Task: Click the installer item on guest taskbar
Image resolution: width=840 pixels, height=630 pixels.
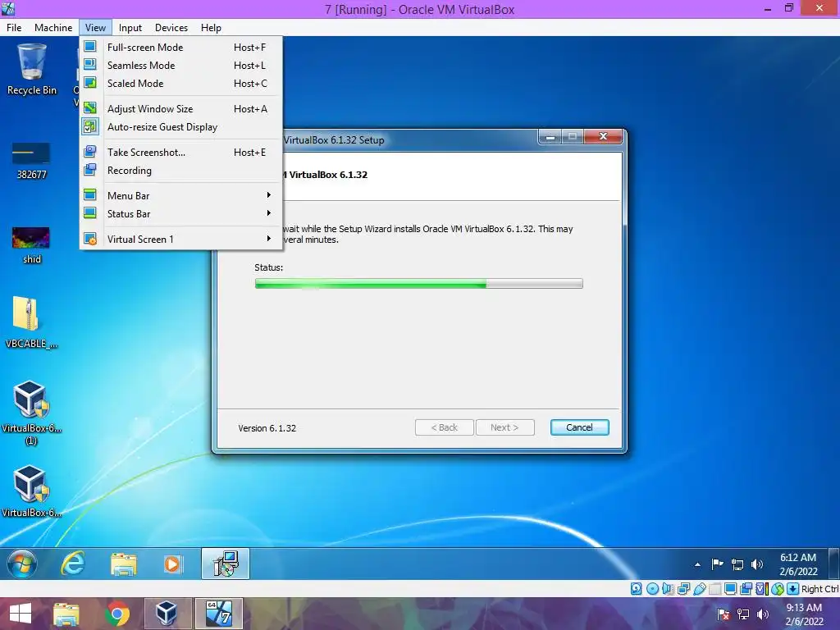Action: pyautogui.click(x=226, y=564)
